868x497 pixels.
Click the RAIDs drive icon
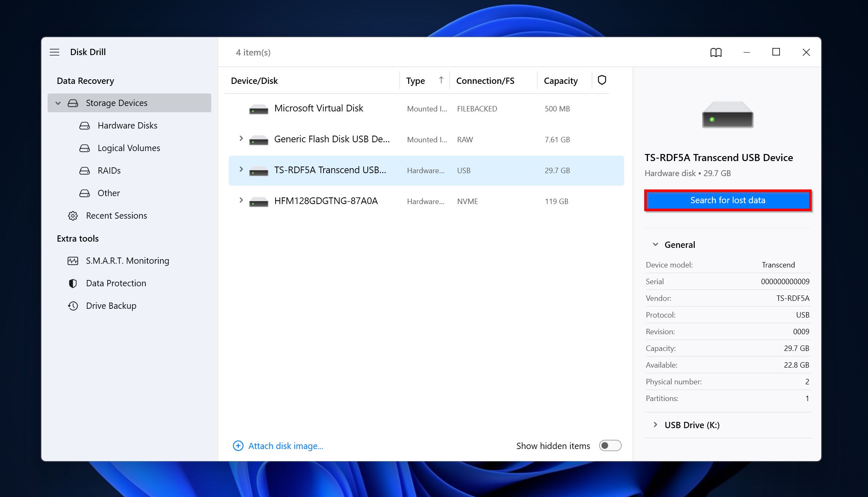pyautogui.click(x=85, y=171)
